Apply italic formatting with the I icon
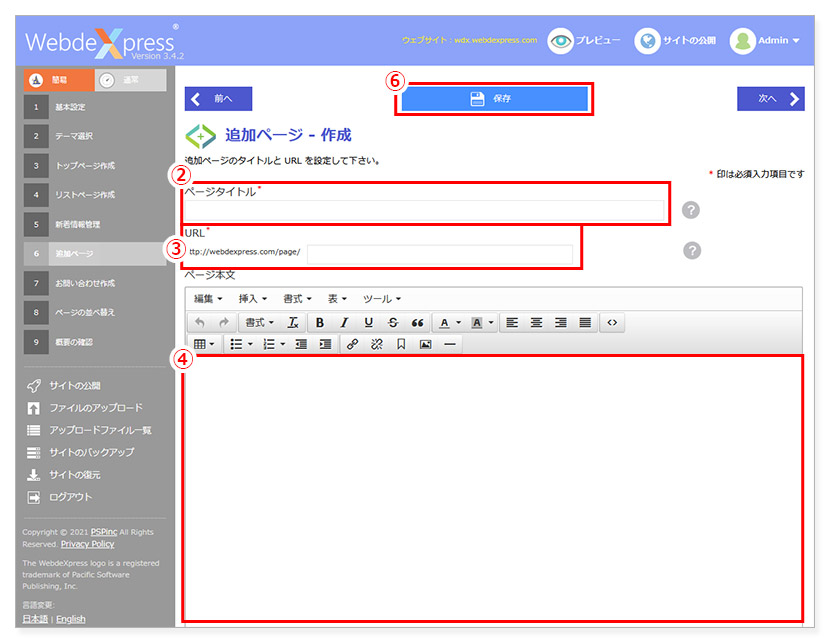 click(344, 323)
